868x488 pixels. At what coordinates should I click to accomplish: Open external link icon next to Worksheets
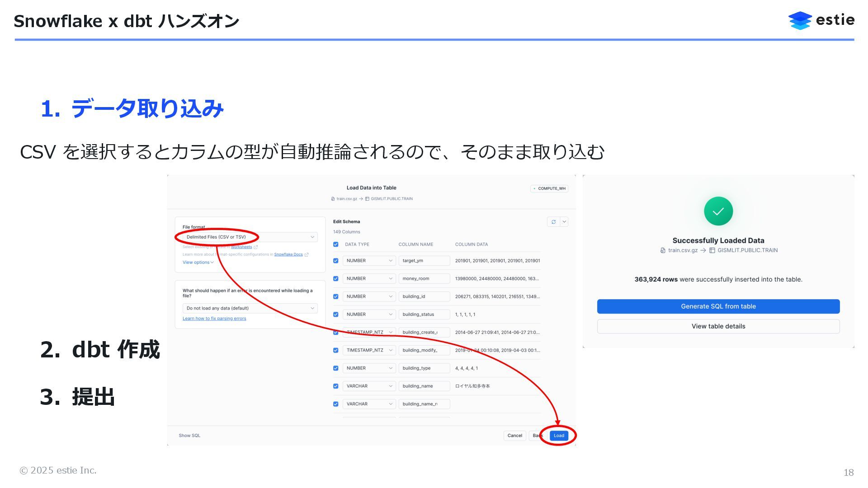(x=256, y=247)
